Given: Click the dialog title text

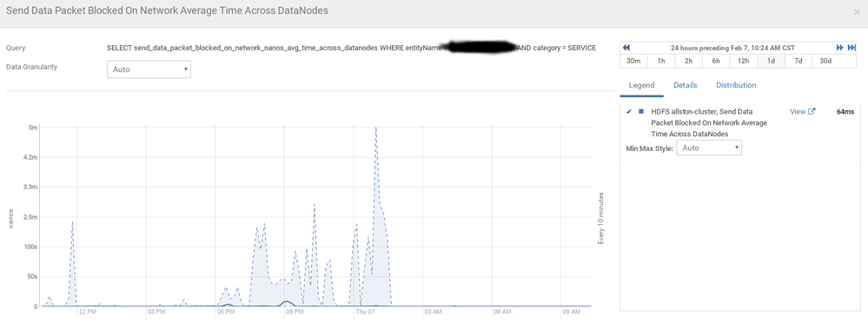Looking at the screenshot, I should click(x=167, y=11).
